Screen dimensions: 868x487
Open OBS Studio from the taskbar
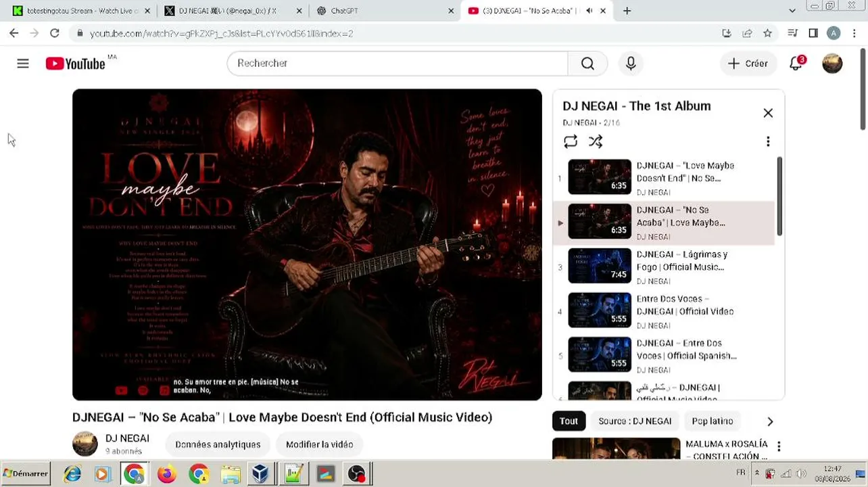tap(356, 473)
